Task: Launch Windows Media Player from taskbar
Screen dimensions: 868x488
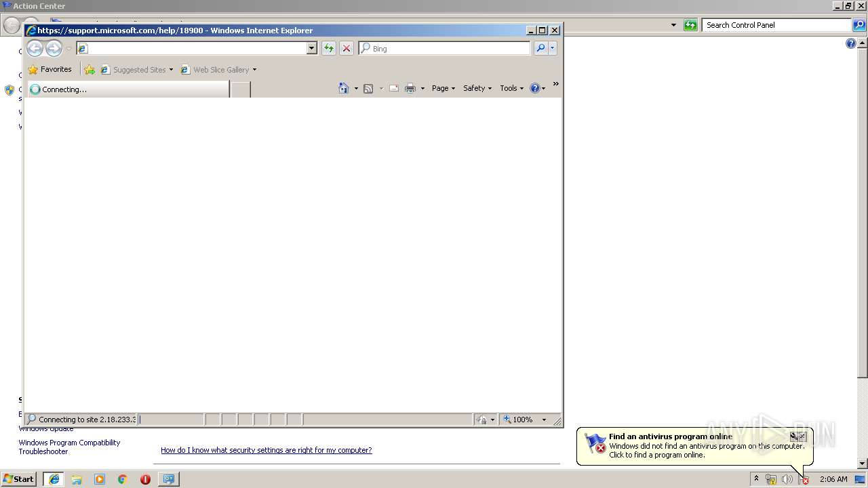Action: tap(100, 479)
